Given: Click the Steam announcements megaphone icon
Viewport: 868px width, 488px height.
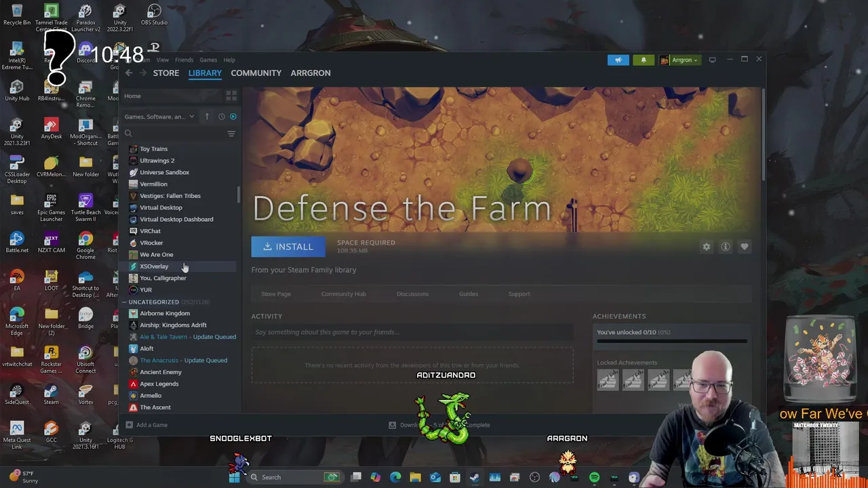Looking at the screenshot, I should [618, 60].
